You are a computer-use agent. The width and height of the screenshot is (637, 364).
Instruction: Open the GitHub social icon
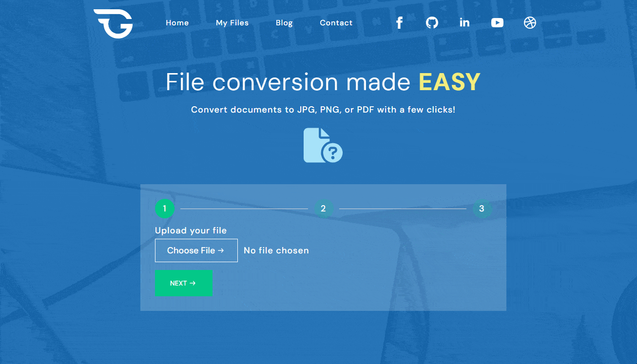pyautogui.click(x=432, y=23)
